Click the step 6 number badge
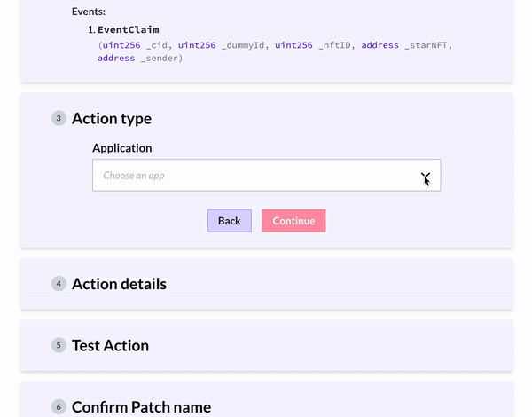 click(59, 406)
